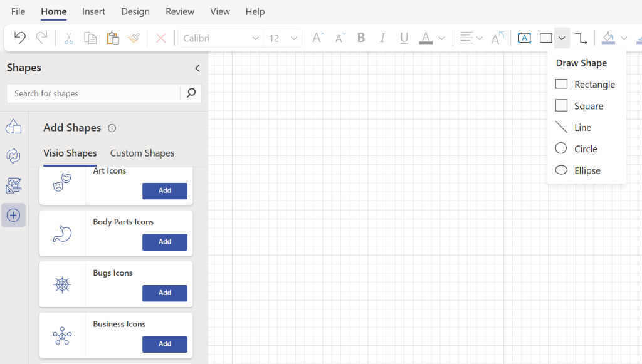Open the font color dropdown arrow
The height and width of the screenshot is (364, 642).
pyautogui.click(x=441, y=38)
